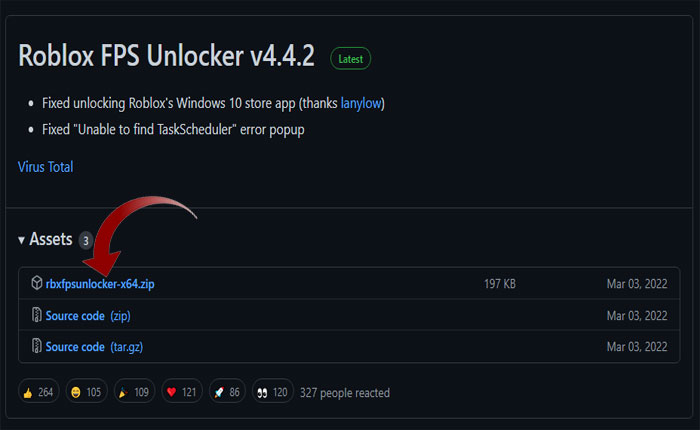Click the party popper reaction

coord(135,393)
